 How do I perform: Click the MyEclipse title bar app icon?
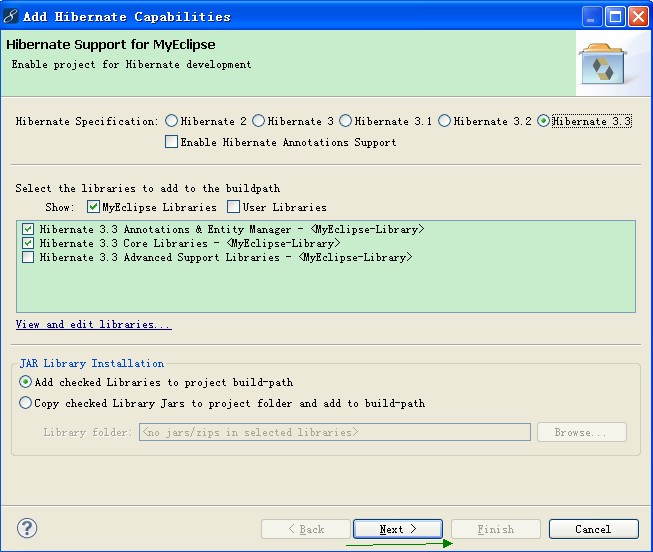pyautogui.click(x=10, y=16)
